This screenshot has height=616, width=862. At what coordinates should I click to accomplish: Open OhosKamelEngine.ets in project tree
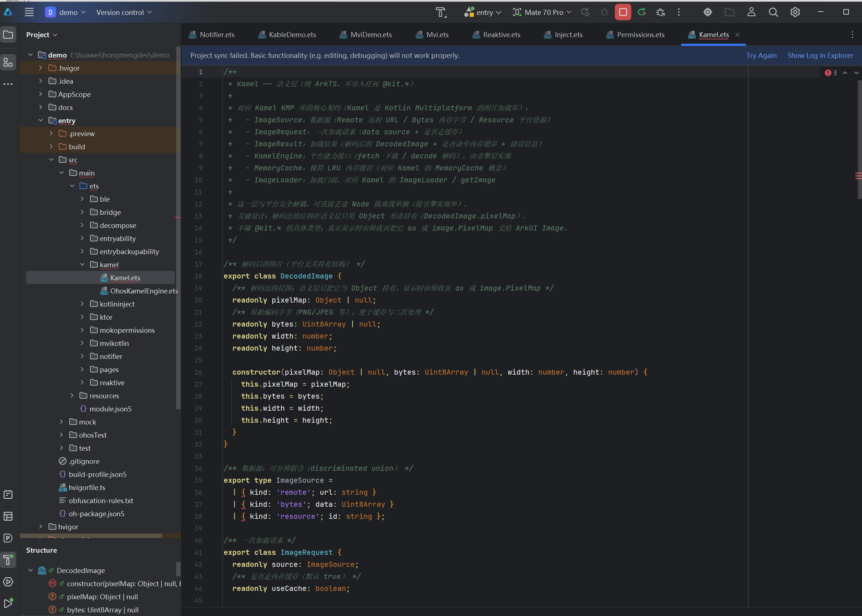139,291
